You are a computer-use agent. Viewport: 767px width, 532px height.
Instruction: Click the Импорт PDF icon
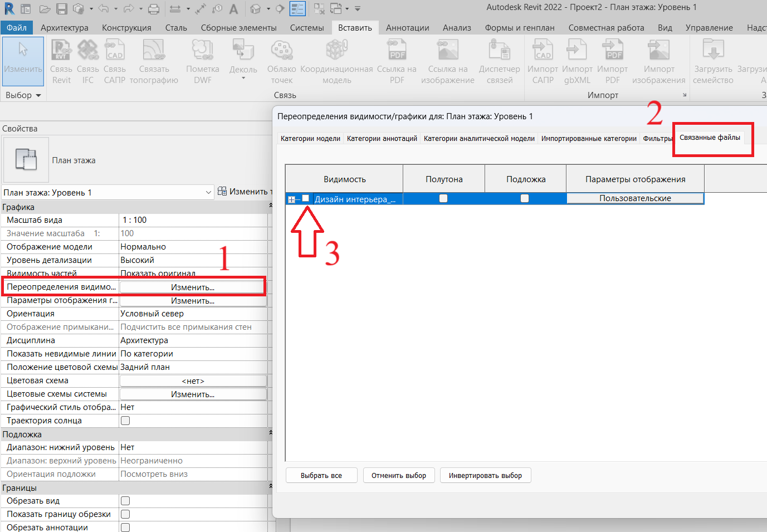[x=612, y=50]
